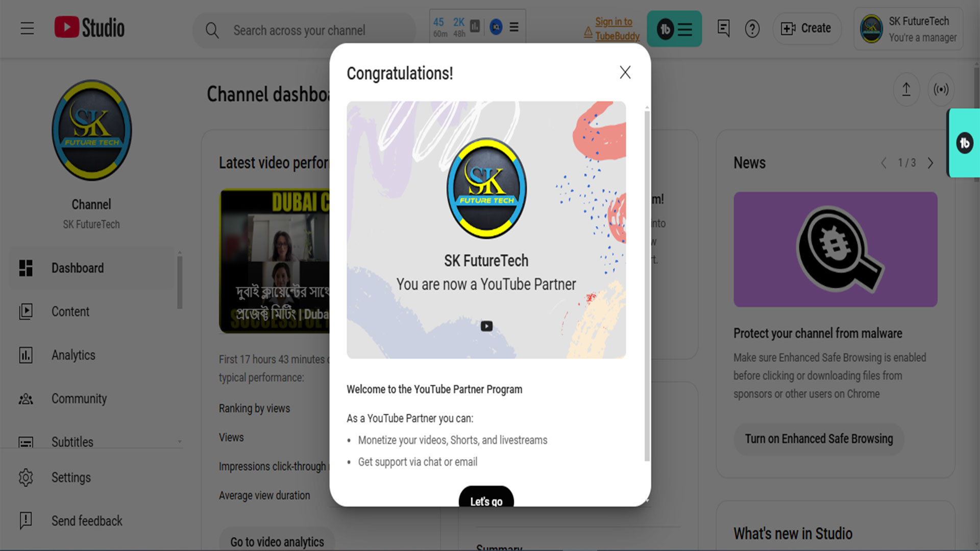Viewport: 980px width, 551px height.
Task: Click the Go live broadcast icon
Action: pyautogui.click(x=941, y=90)
